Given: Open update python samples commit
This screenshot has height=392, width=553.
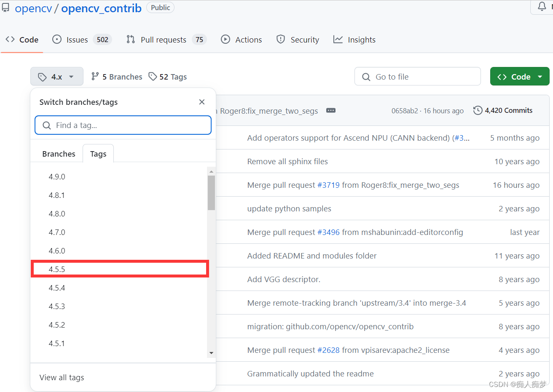Looking at the screenshot, I should (x=289, y=208).
